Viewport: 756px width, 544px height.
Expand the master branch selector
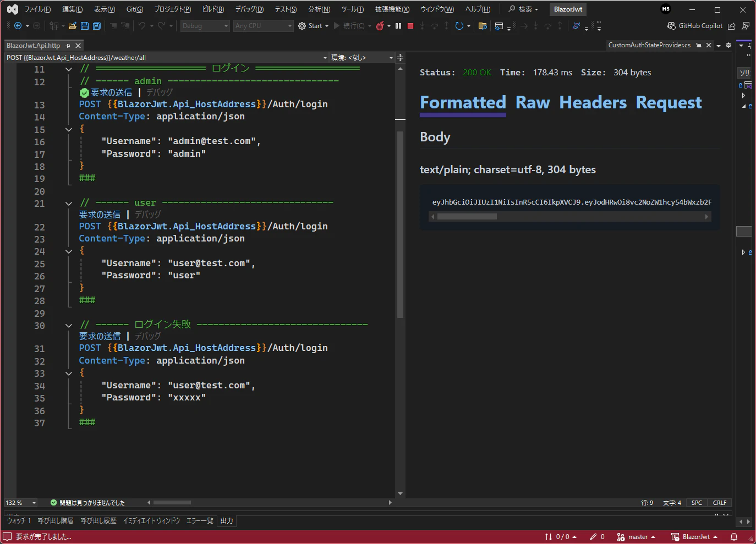pos(637,537)
